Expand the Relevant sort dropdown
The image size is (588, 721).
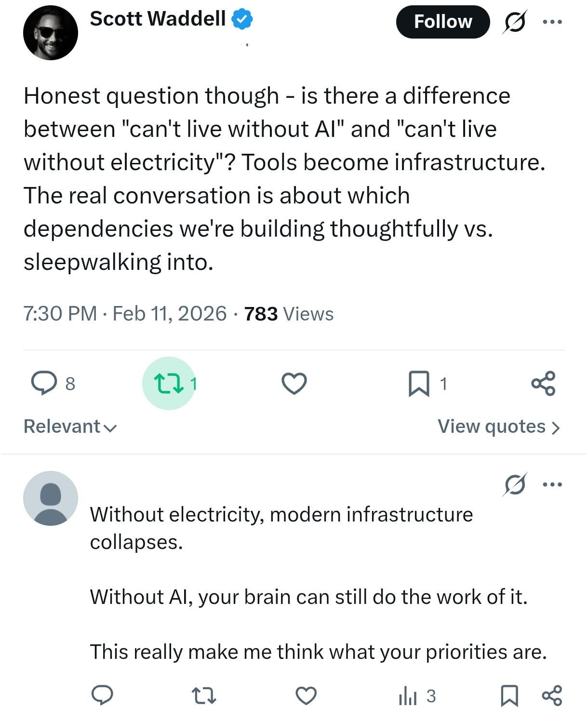(x=70, y=427)
